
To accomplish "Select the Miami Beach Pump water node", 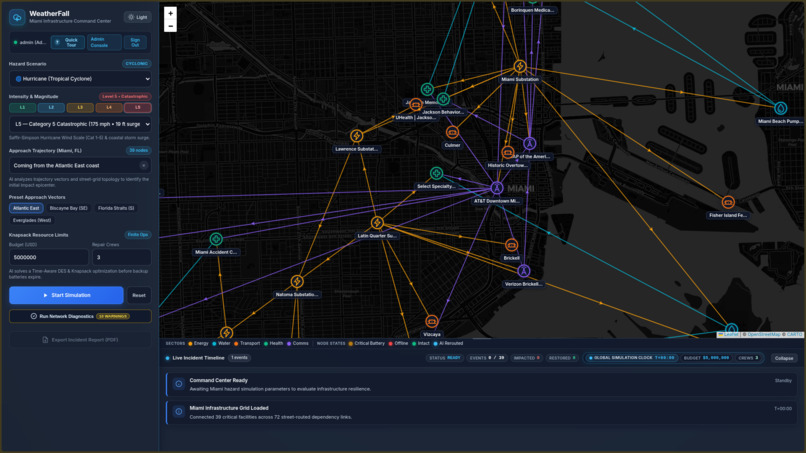I will (x=780, y=108).
